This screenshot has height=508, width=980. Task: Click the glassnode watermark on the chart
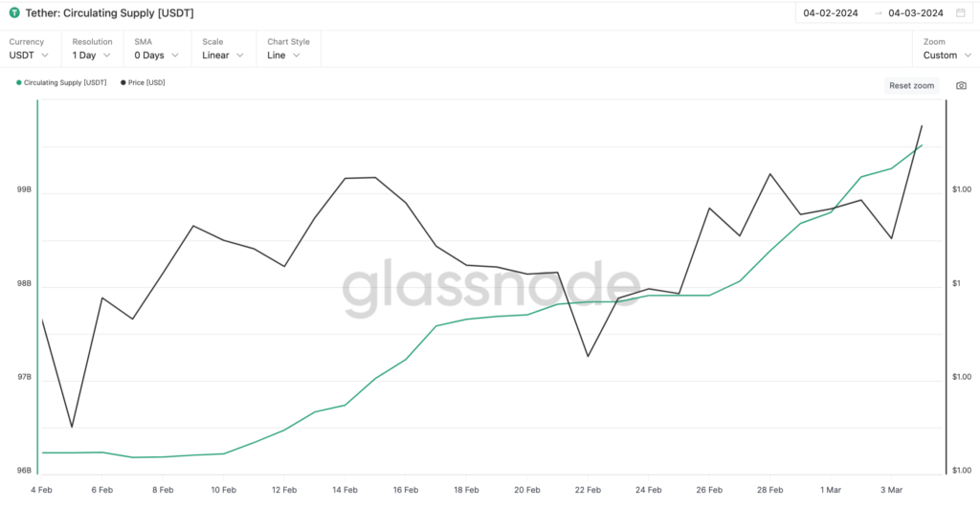point(490,288)
